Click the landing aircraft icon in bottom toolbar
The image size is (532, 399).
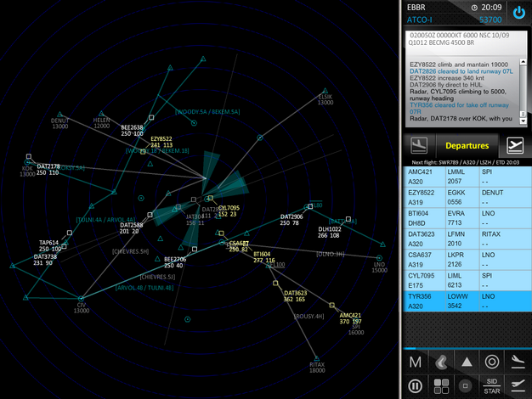pyautogui.click(x=517, y=362)
